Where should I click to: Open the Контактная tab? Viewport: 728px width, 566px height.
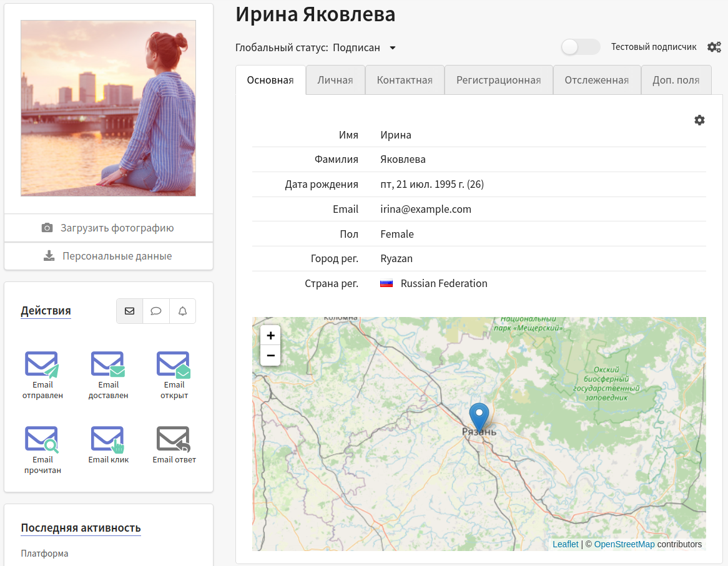pos(405,80)
